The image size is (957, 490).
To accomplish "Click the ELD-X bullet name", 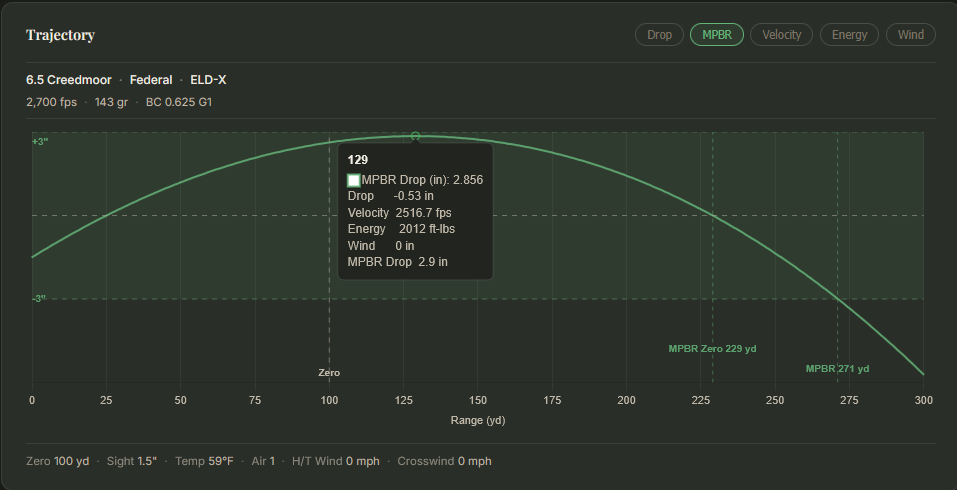I will tap(208, 80).
